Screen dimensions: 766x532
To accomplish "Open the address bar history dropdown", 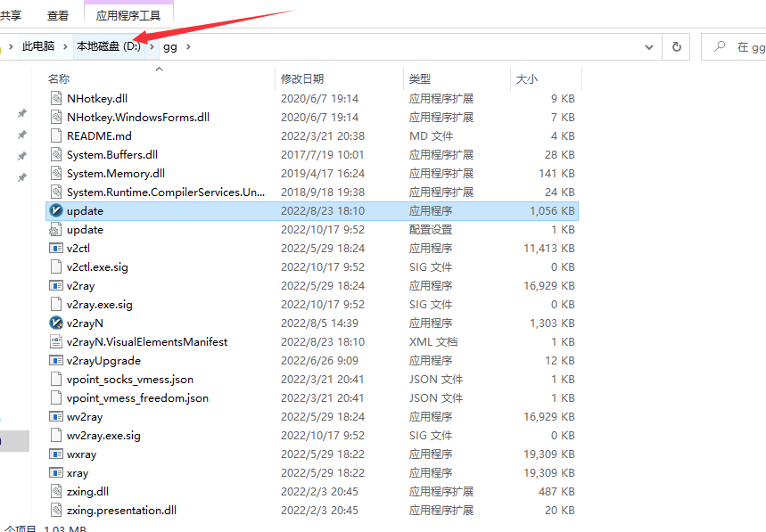I will 649,47.
